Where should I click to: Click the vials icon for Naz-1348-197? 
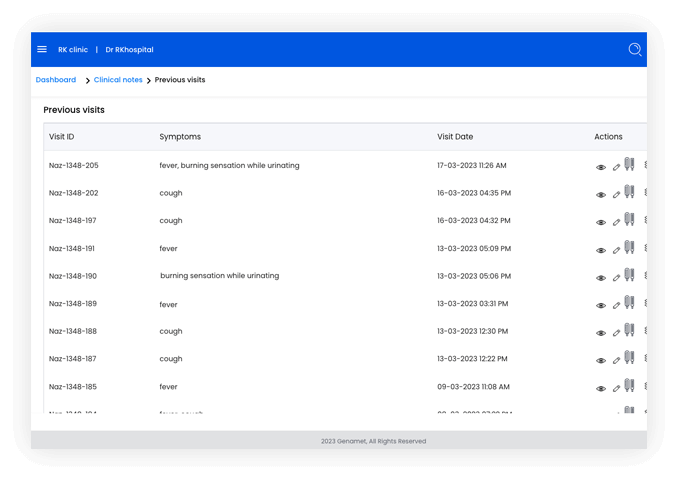click(629, 220)
